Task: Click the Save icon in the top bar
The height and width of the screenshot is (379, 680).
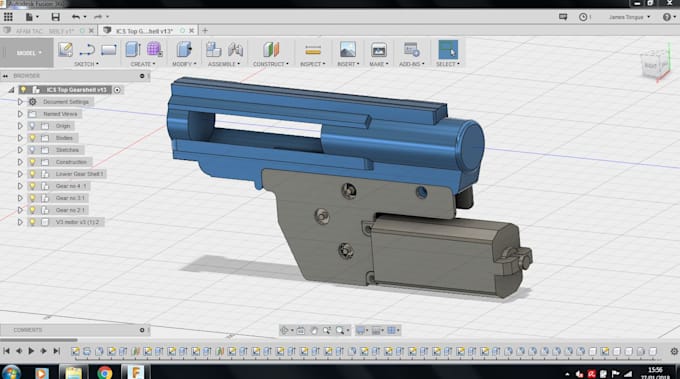Action: 56,17
